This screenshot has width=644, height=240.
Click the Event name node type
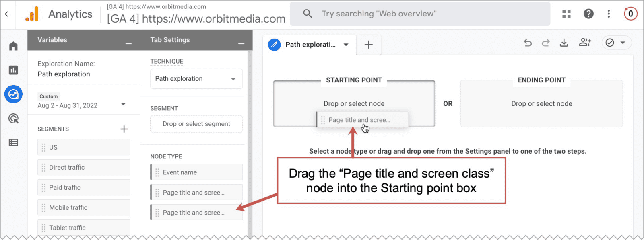pyautogui.click(x=196, y=172)
